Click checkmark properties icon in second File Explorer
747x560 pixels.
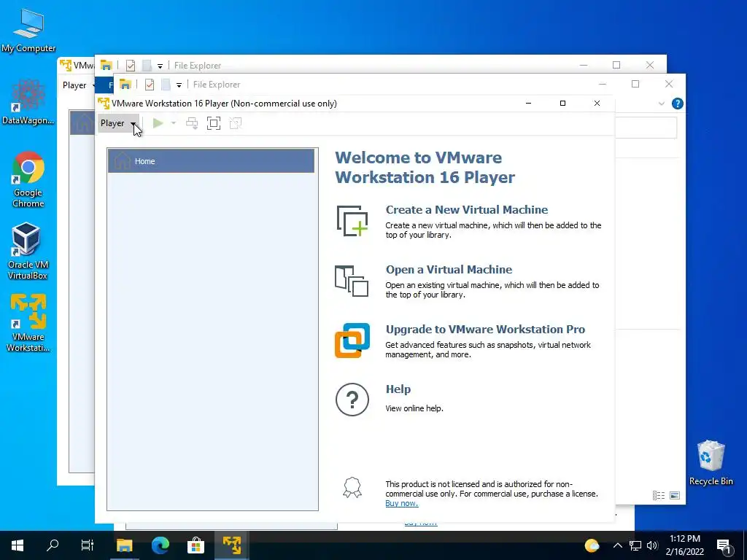click(x=149, y=85)
